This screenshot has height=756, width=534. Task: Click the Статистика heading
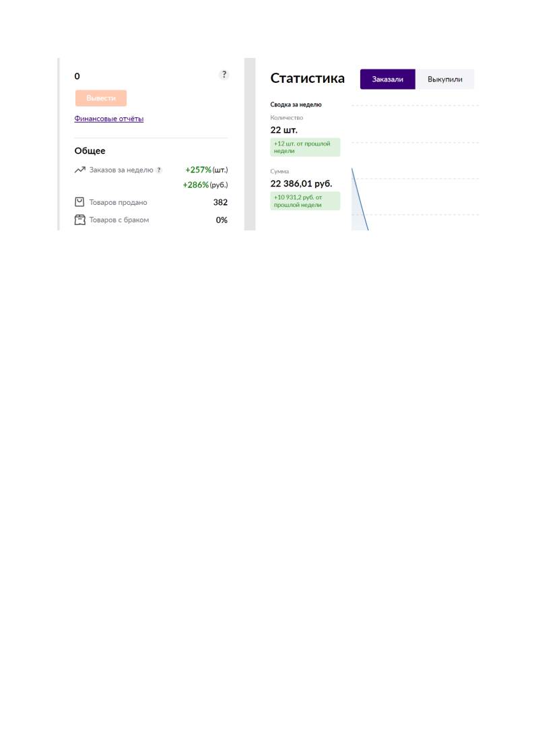(x=308, y=78)
